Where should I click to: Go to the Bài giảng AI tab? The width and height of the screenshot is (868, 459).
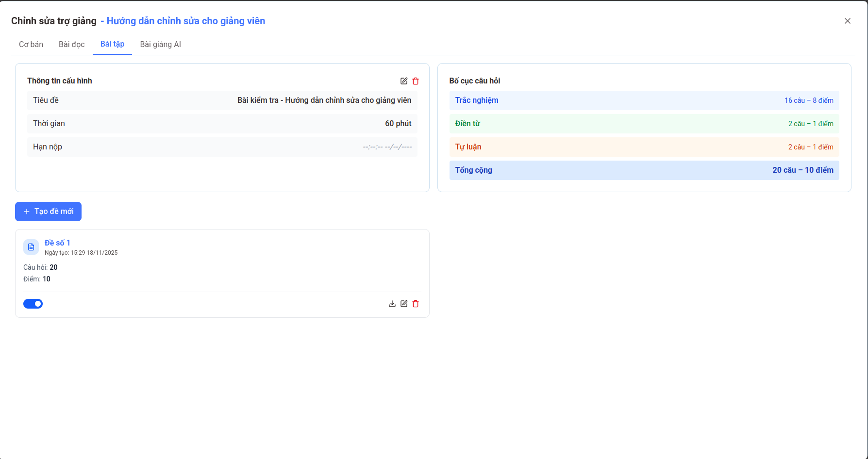click(x=160, y=44)
